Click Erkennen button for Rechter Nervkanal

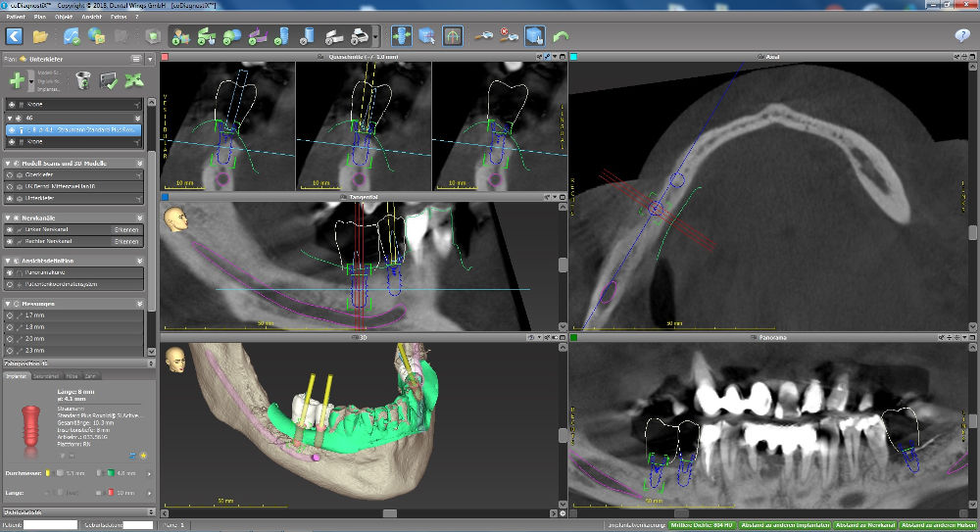[x=126, y=240]
